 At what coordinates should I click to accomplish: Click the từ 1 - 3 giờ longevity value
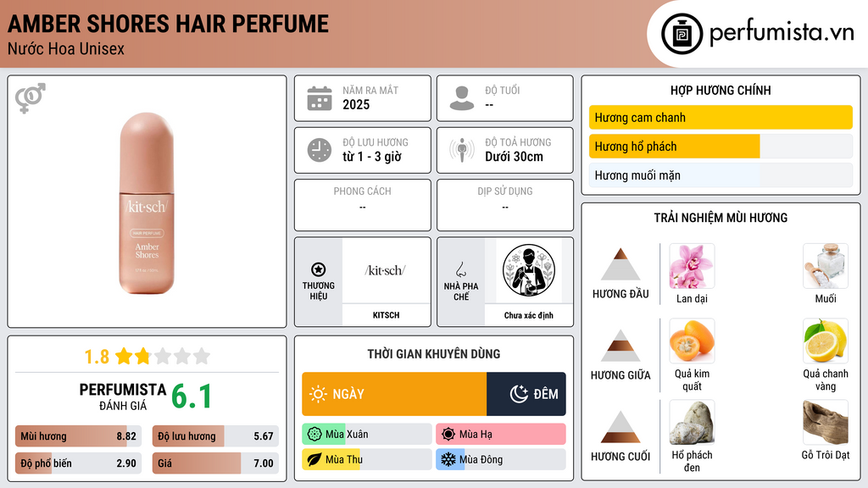click(372, 157)
